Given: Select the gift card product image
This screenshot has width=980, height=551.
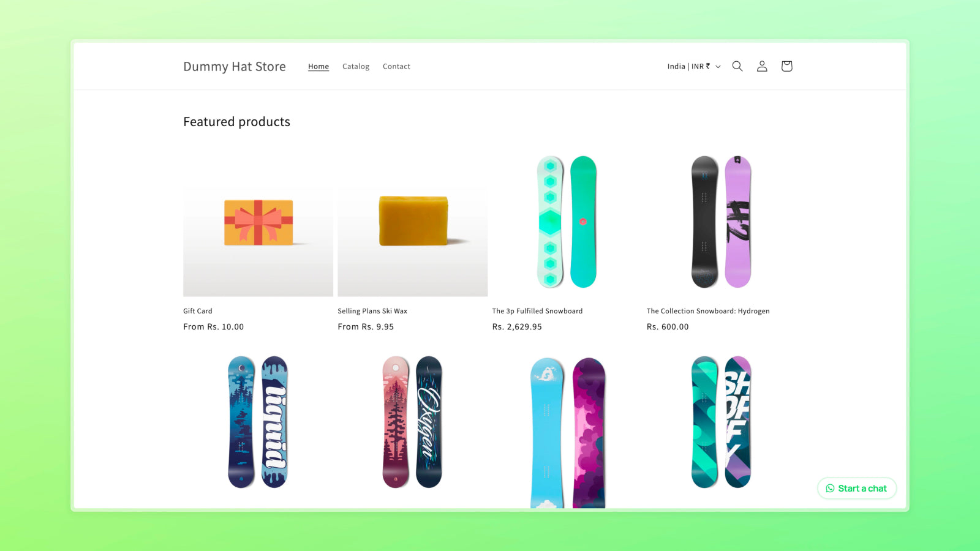Looking at the screenshot, I should [258, 222].
